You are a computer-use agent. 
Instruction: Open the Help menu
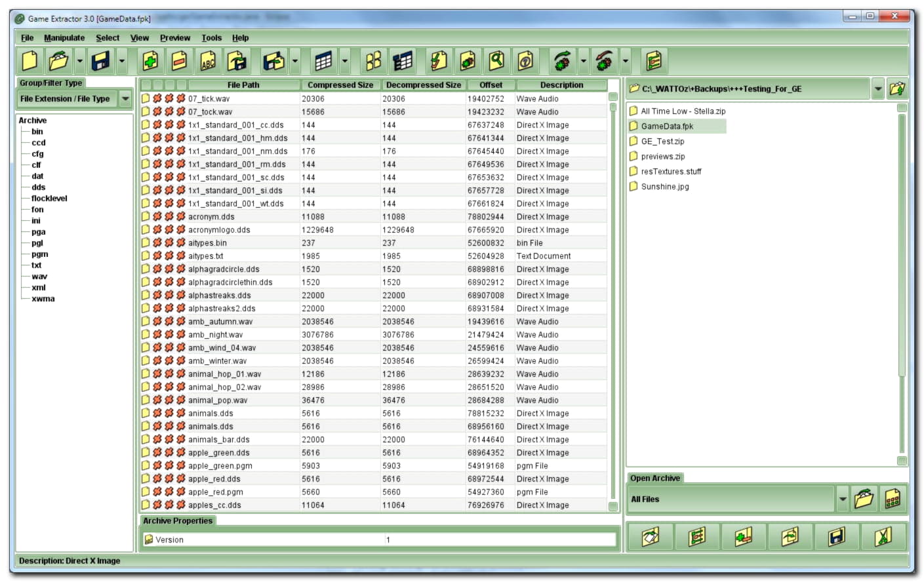pyautogui.click(x=240, y=37)
